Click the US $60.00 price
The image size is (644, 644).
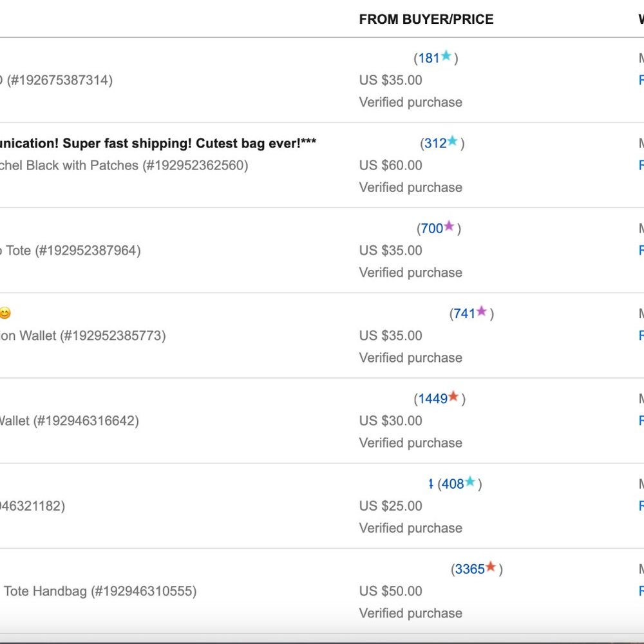(391, 166)
